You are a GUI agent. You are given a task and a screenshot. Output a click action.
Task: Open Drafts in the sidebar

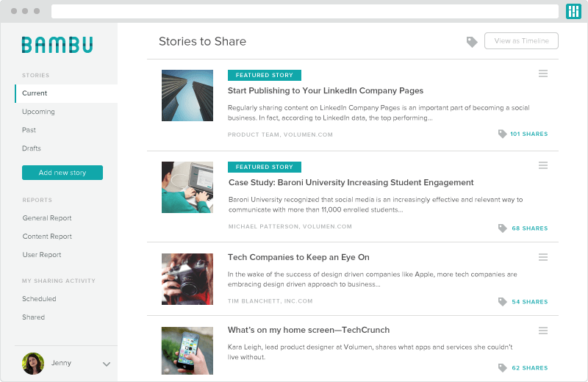point(32,148)
